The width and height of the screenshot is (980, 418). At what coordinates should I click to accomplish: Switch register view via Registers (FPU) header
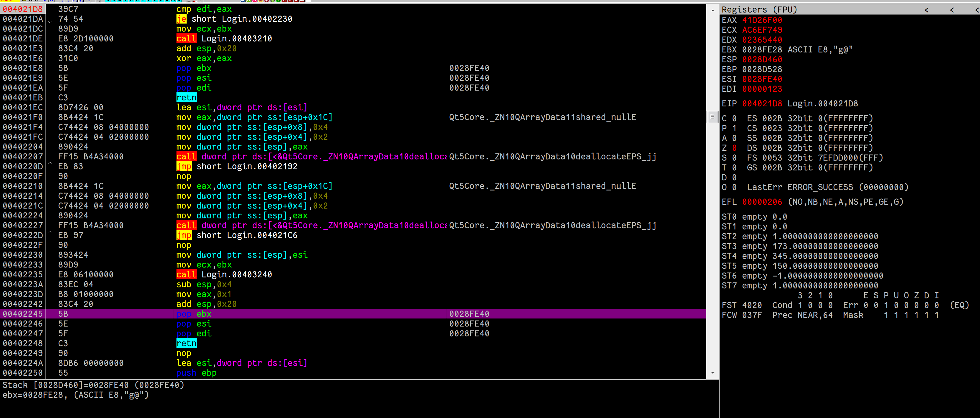[x=759, y=10]
